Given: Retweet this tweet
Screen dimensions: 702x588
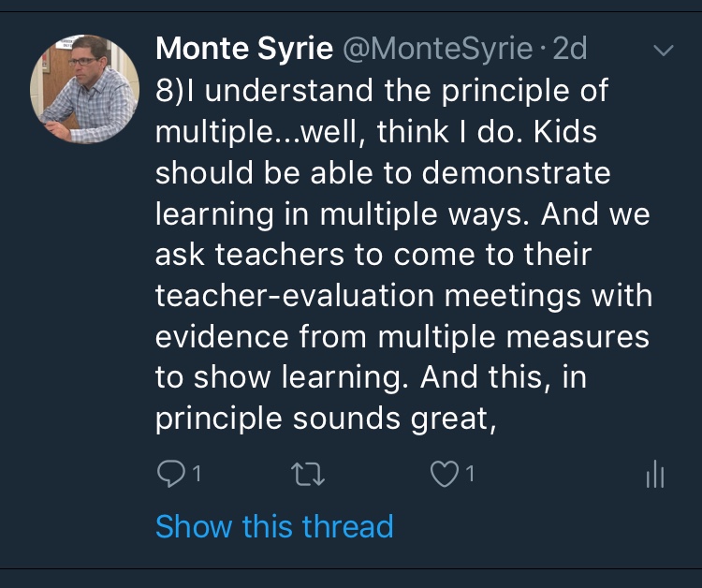Looking at the screenshot, I should [308, 476].
